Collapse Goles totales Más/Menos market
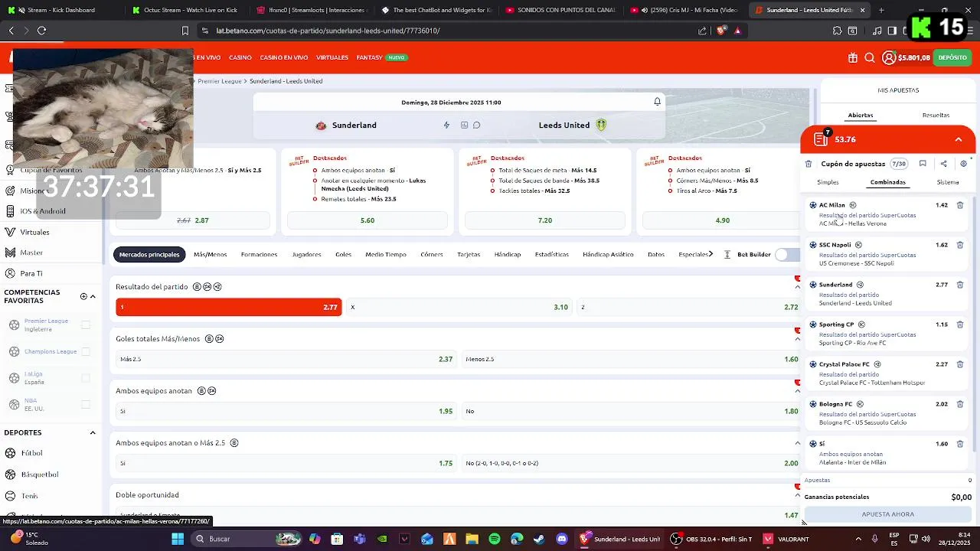 pos(797,339)
